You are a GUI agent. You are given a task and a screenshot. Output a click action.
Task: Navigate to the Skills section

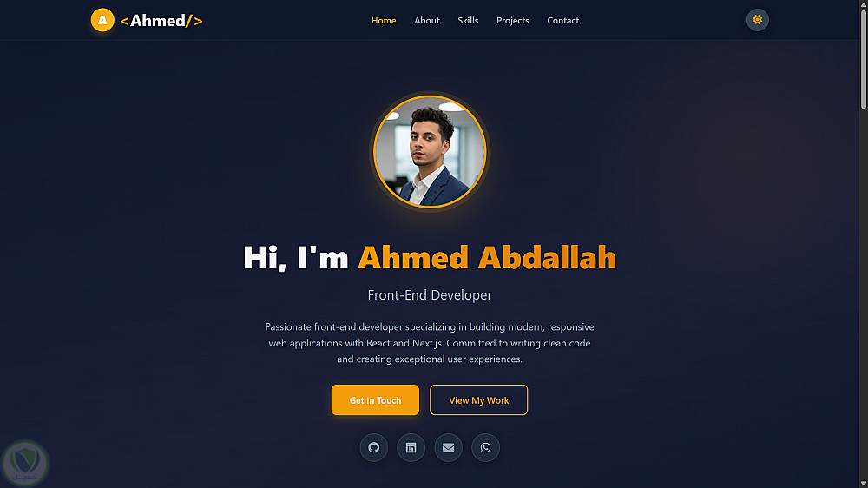(468, 21)
